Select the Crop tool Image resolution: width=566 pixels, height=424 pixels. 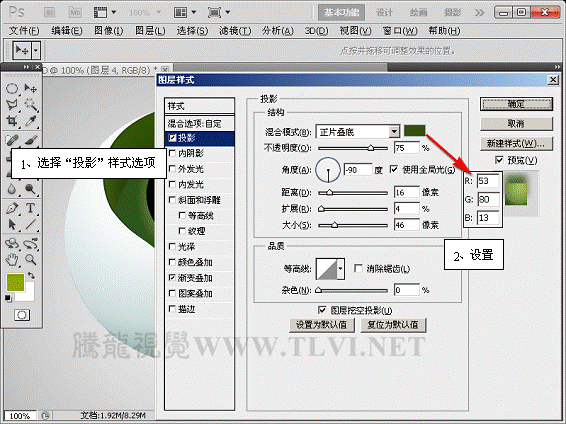pos(12,121)
